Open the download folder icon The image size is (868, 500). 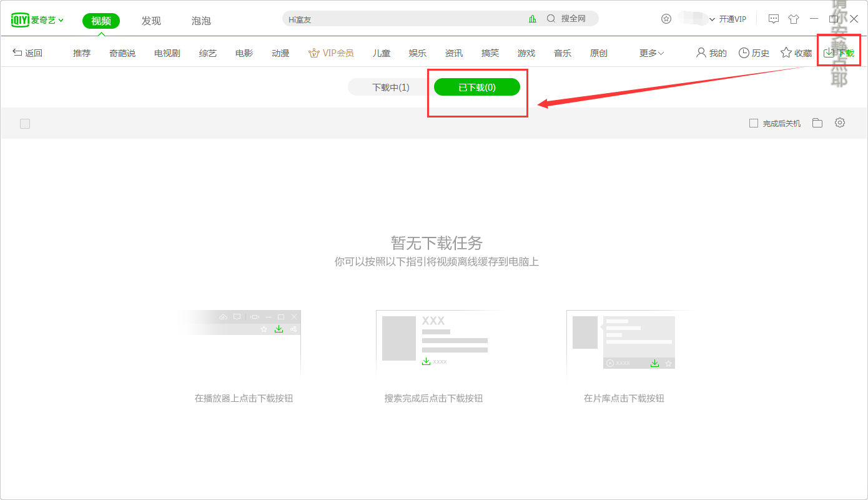pyautogui.click(x=817, y=122)
